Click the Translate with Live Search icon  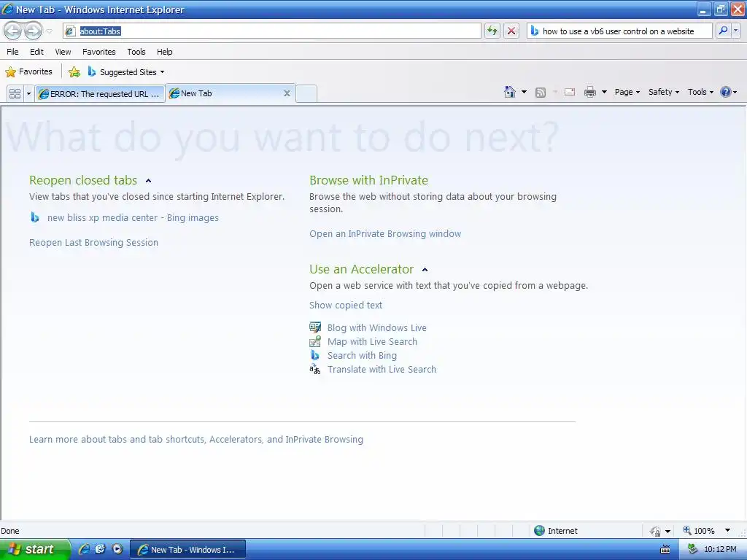tap(315, 369)
